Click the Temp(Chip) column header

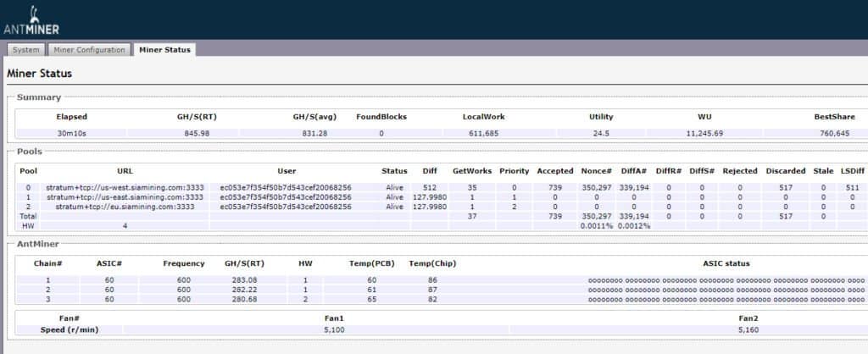tap(432, 263)
